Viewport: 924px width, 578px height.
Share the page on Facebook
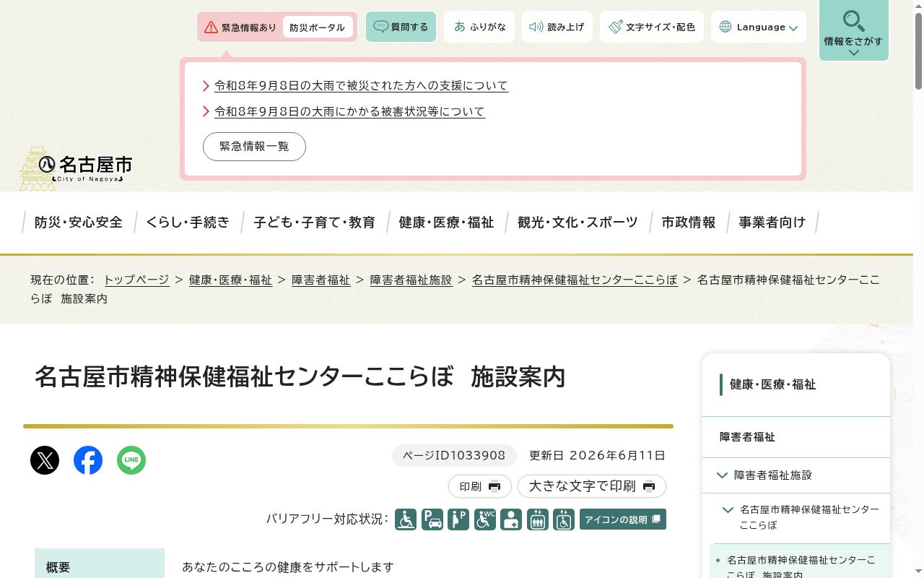pos(88,460)
